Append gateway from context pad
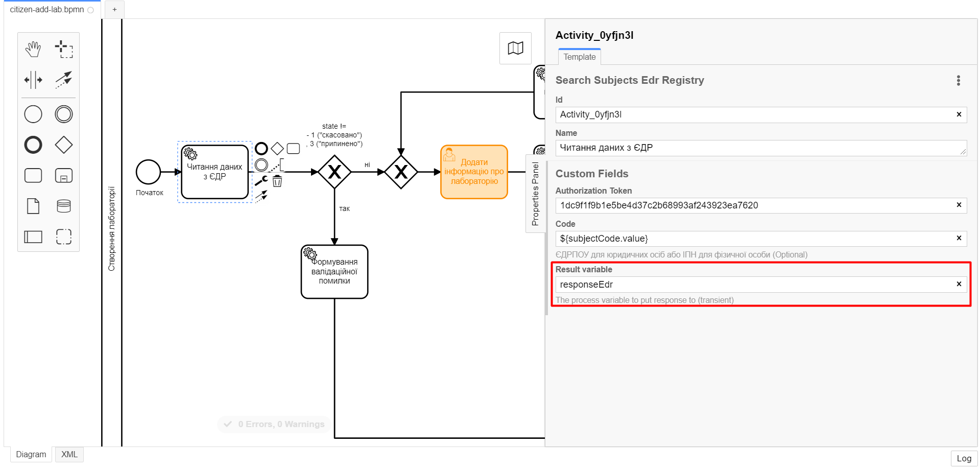 (x=277, y=149)
